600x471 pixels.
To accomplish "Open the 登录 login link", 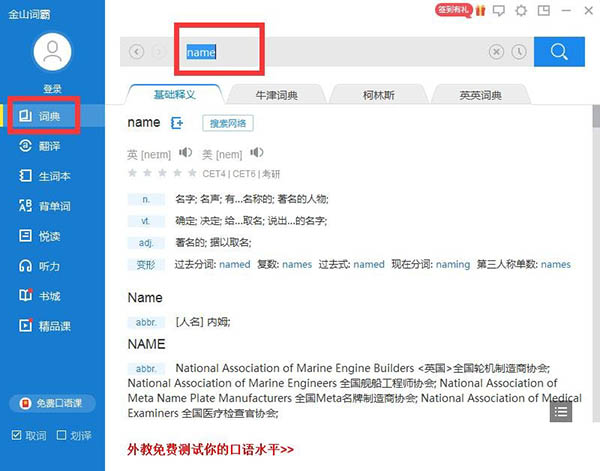I will point(52,89).
